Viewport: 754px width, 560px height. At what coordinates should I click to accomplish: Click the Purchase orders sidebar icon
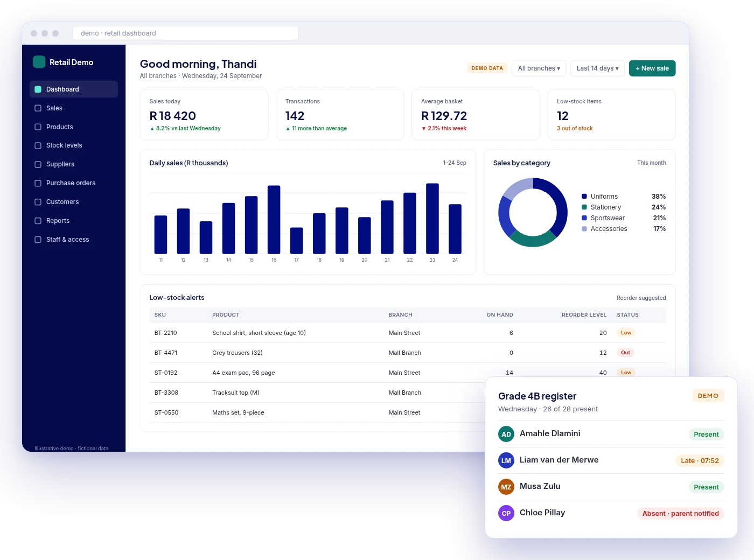[38, 183]
